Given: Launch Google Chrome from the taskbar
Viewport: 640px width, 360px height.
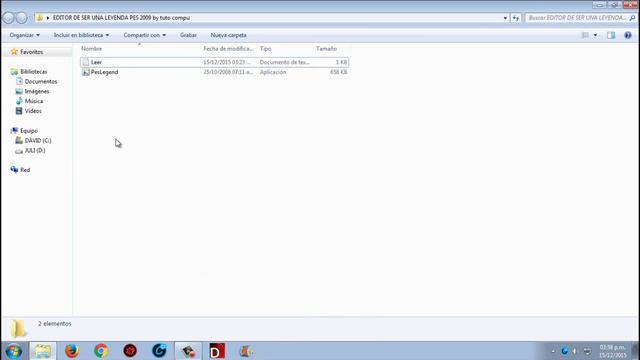Looking at the screenshot, I should [101, 351].
